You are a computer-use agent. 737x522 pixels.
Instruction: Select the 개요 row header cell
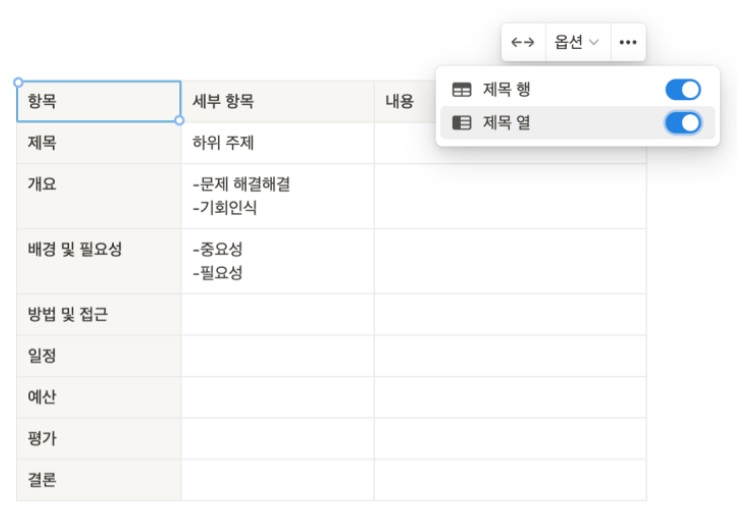coord(99,196)
